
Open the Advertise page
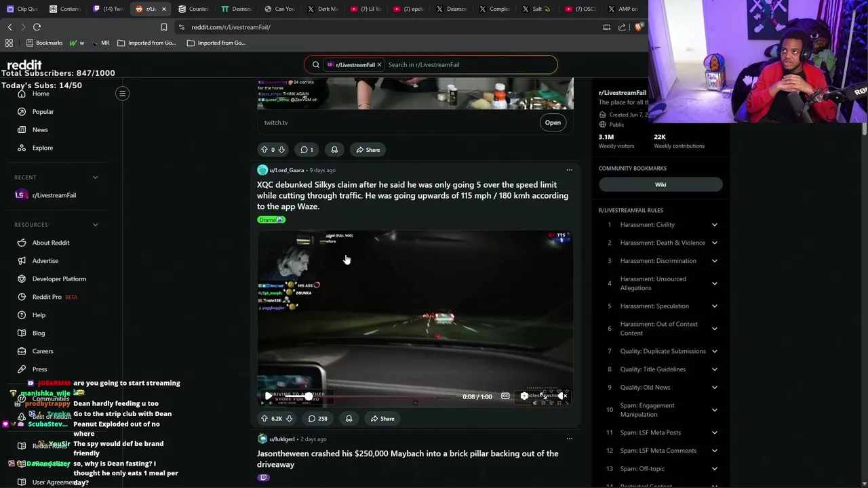tap(45, 261)
